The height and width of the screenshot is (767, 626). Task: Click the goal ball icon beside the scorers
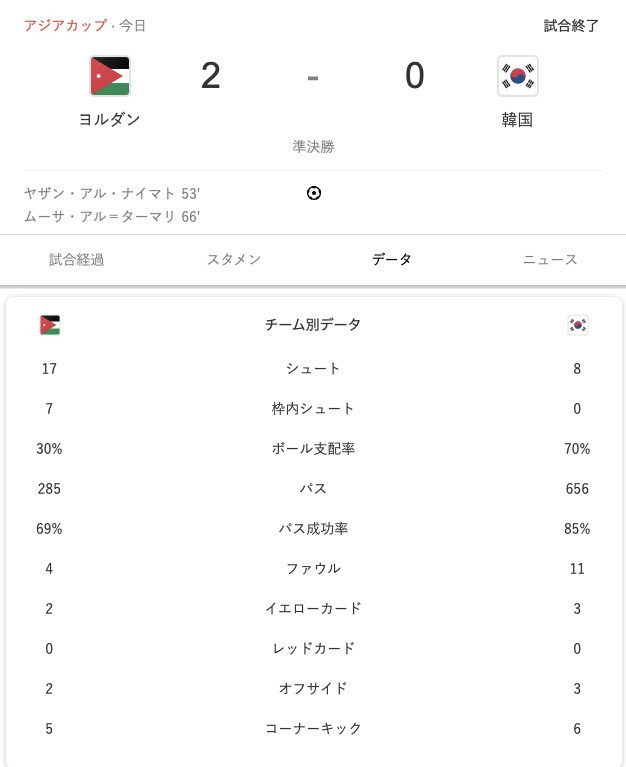pos(313,193)
